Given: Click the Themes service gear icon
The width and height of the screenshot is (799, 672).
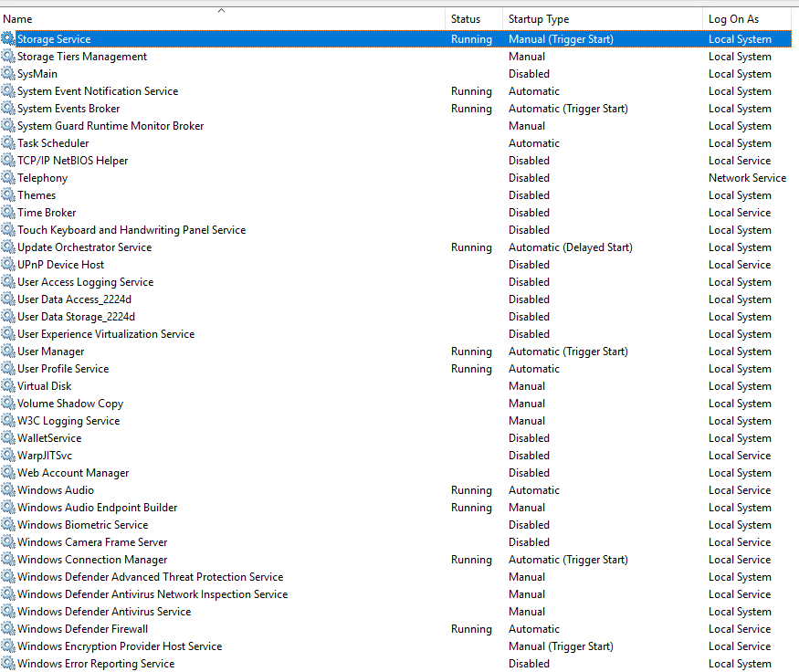Looking at the screenshot, I should pos(8,194).
